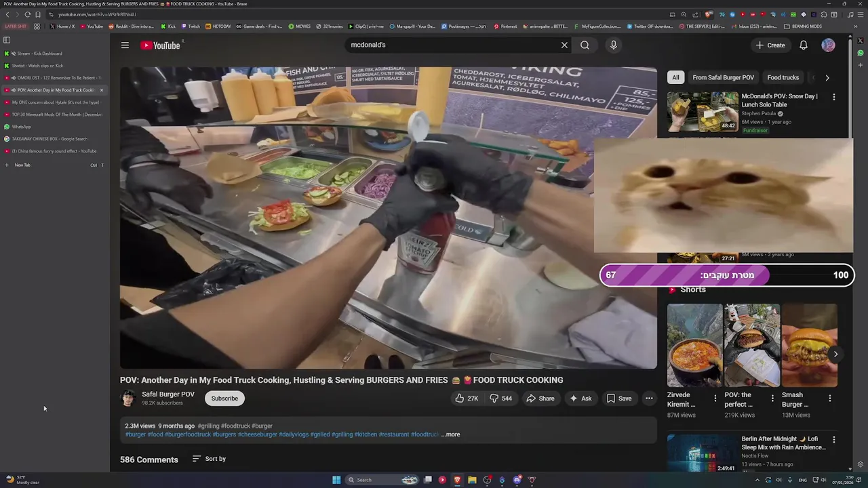Open Create menu button
Viewport: 868px width, 488px height.
pos(770,45)
